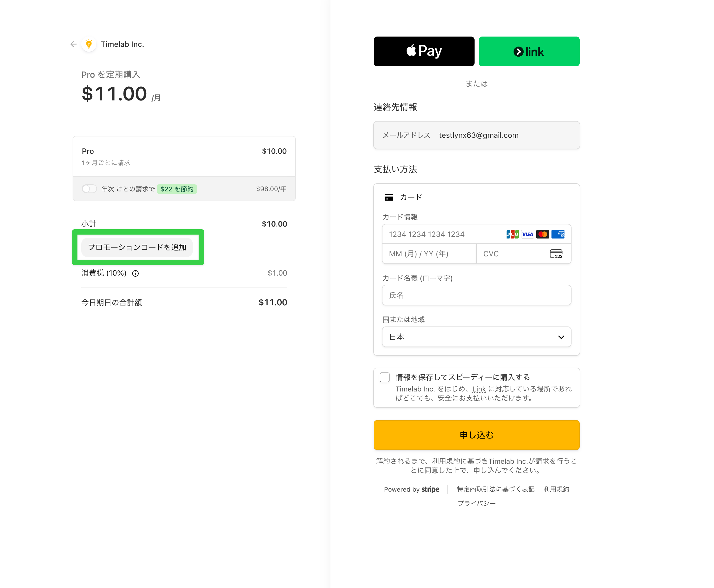714x588 pixels.
Task: Open the 利用規約 terms link
Action: 556,489
